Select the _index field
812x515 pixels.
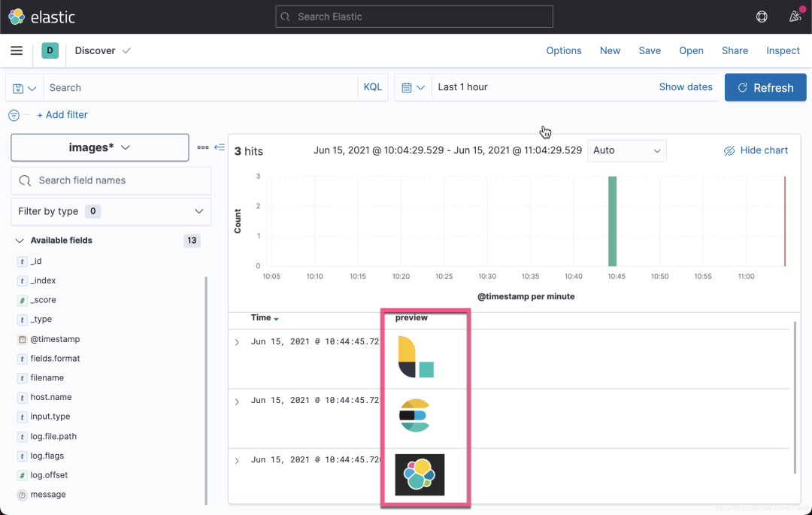tap(43, 280)
